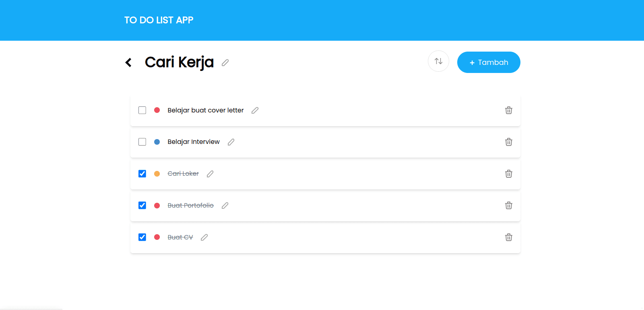Click the back arrow beside Cari Kerja
The height and width of the screenshot is (310, 644).
click(128, 62)
